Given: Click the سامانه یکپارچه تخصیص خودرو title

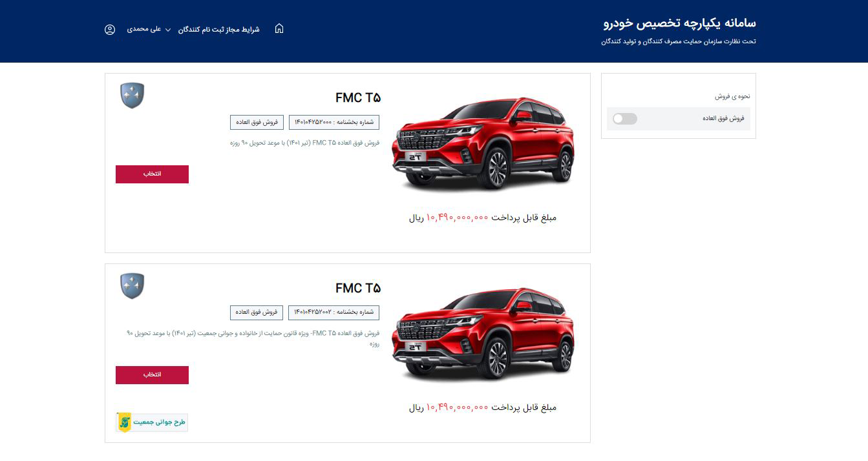Looking at the screenshot, I should (x=679, y=23).
